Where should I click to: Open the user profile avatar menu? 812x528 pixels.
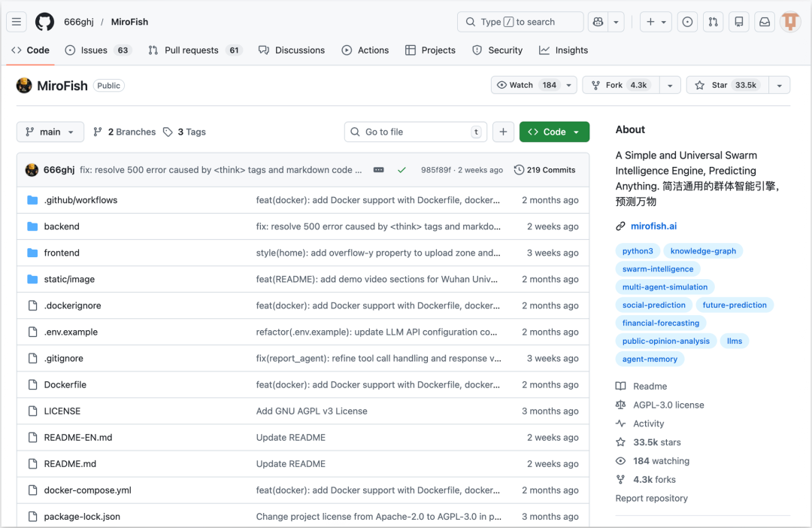click(790, 22)
